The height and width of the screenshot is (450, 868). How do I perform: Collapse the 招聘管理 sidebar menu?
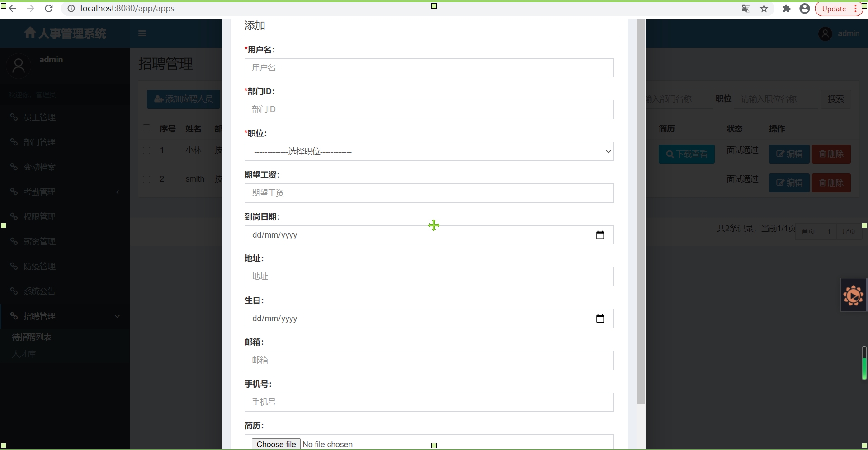point(65,316)
